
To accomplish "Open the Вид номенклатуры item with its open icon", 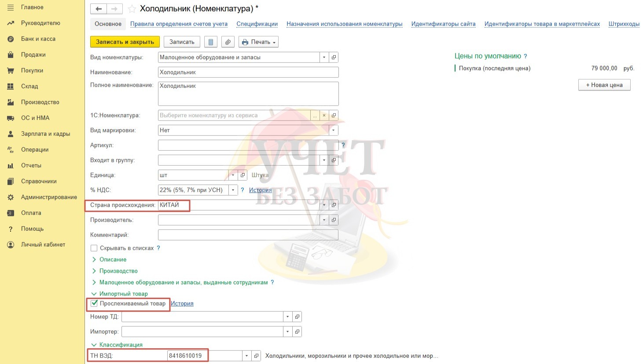I will pyautogui.click(x=334, y=57).
